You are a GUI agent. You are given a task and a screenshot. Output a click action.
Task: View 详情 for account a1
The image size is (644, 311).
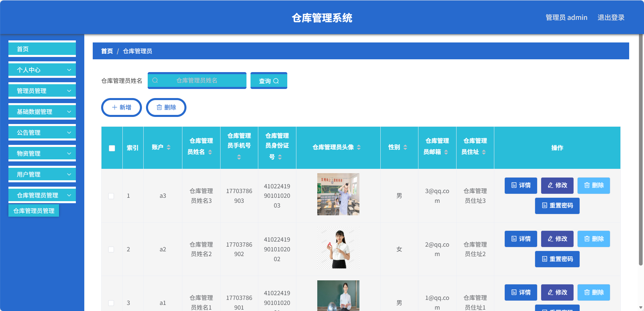click(521, 292)
